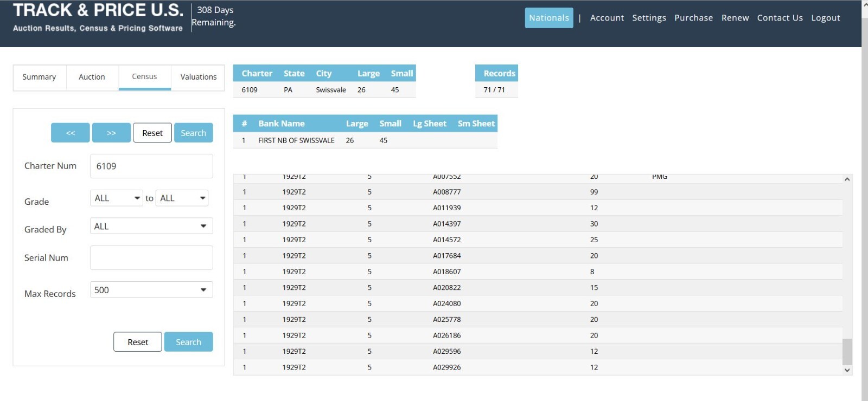This screenshot has height=401, width=868.
Task: Click the Swissvale city cell
Action: [x=331, y=90]
